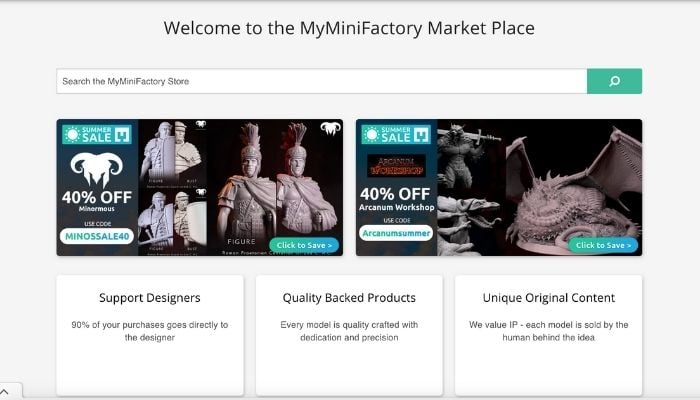
Task: Click the large Minormous ram skull logo
Action: coord(96,170)
